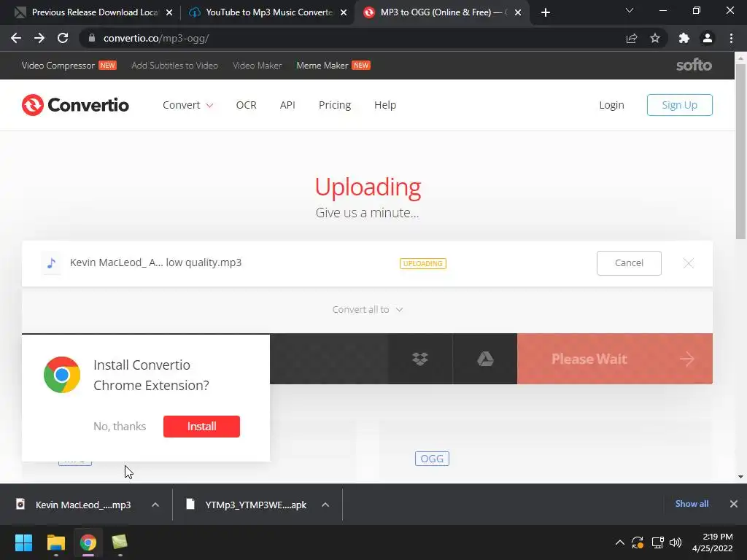Image resolution: width=747 pixels, height=560 pixels.
Task: Open File Explorer from taskbar
Action: 55,542
